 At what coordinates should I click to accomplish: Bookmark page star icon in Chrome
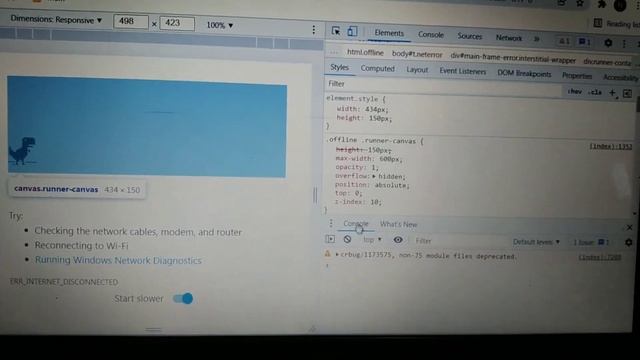tap(580, 4)
